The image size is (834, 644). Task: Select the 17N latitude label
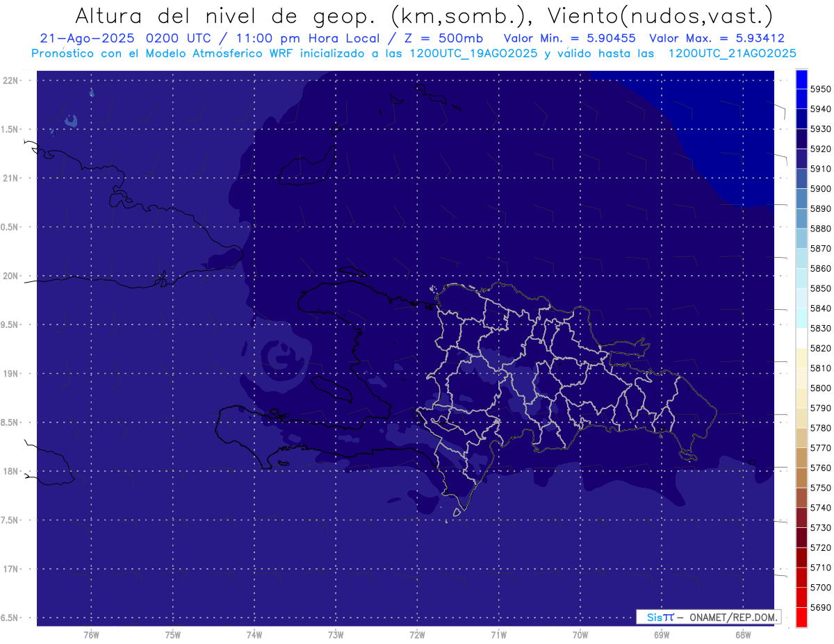[10, 569]
